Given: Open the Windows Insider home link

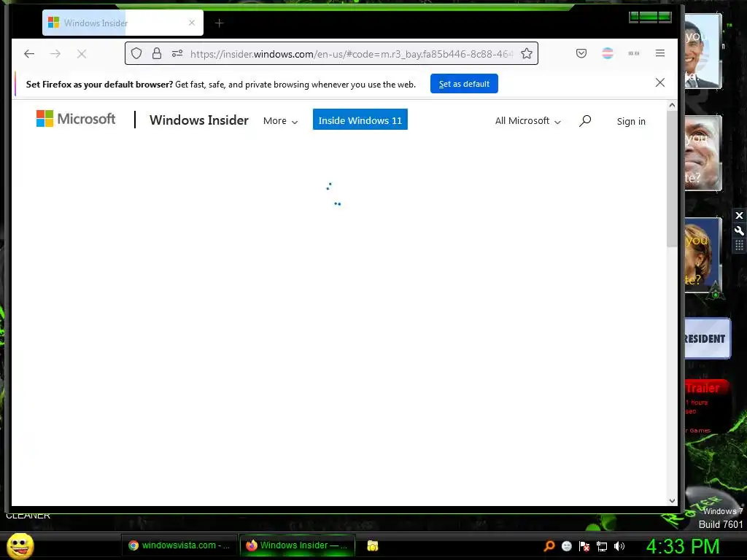Looking at the screenshot, I should click(198, 120).
